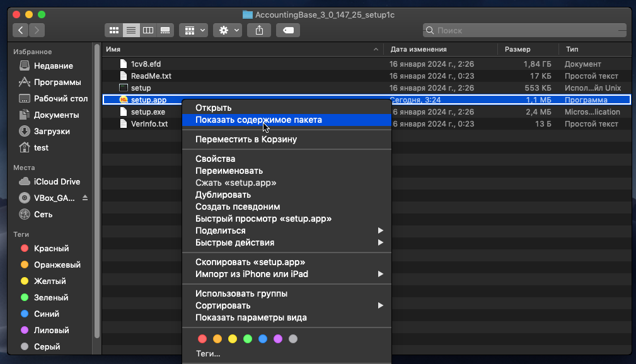The width and height of the screenshot is (636, 364).
Task: Click the Share toolbar button
Action: tap(259, 30)
